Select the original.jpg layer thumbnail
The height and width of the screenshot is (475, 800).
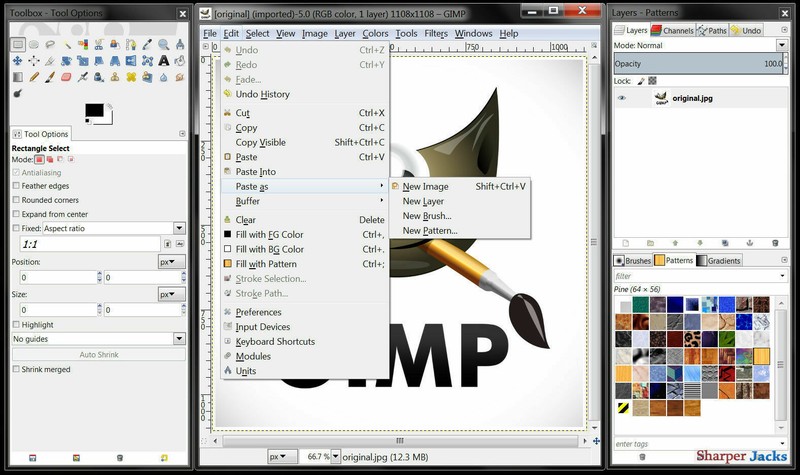661,98
